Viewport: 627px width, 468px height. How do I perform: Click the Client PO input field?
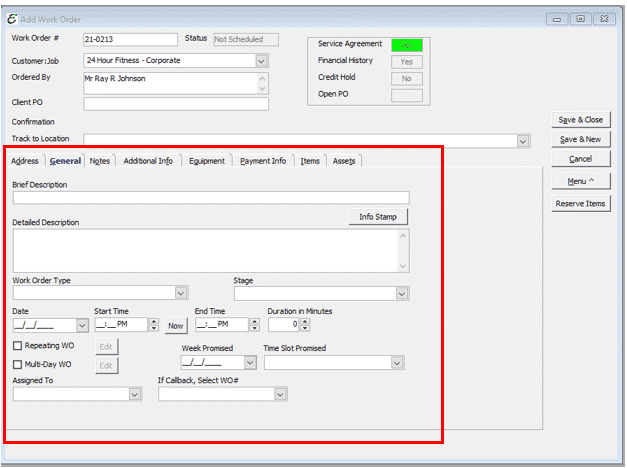[x=176, y=104]
